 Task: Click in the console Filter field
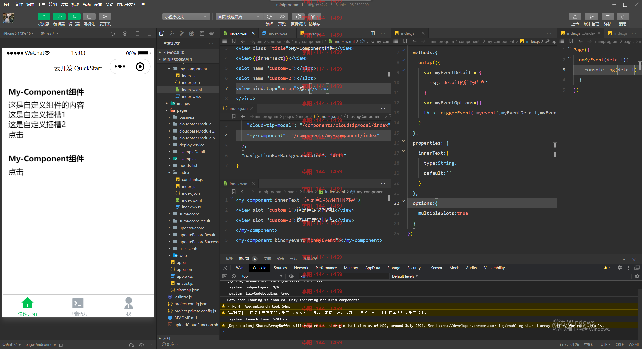[344, 276]
